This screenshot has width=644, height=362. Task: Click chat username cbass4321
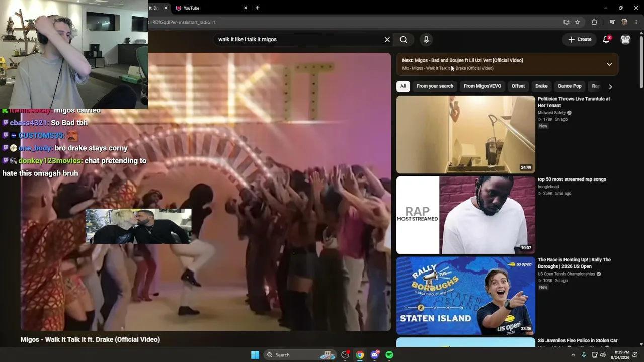(29, 123)
